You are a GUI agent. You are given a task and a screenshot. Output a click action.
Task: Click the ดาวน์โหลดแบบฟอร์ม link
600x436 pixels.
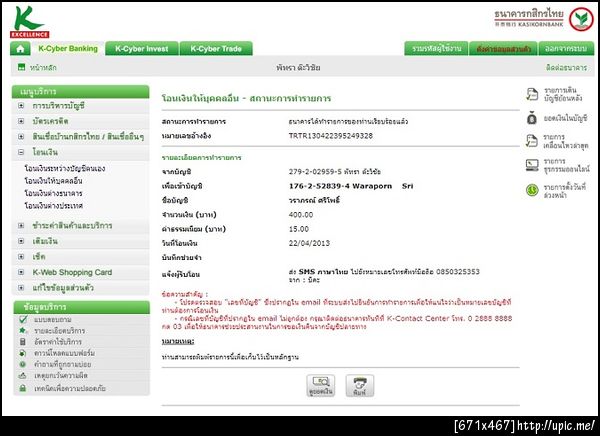pyautogui.click(x=64, y=353)
